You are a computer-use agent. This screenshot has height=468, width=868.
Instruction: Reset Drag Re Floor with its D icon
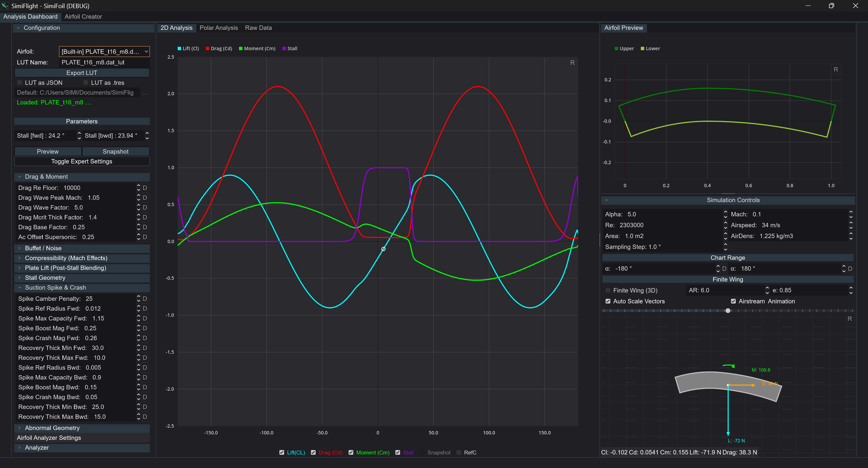(x=145, y=188)
